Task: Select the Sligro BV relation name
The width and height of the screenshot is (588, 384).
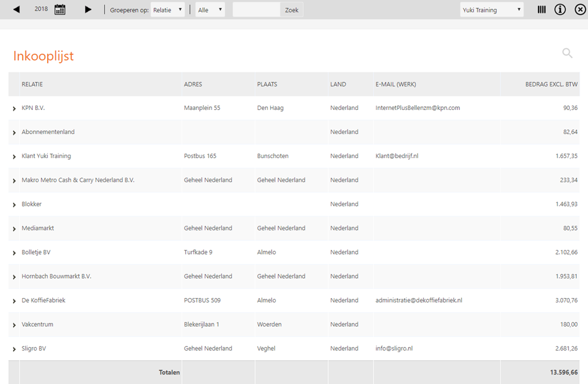Action: point(34,348)
